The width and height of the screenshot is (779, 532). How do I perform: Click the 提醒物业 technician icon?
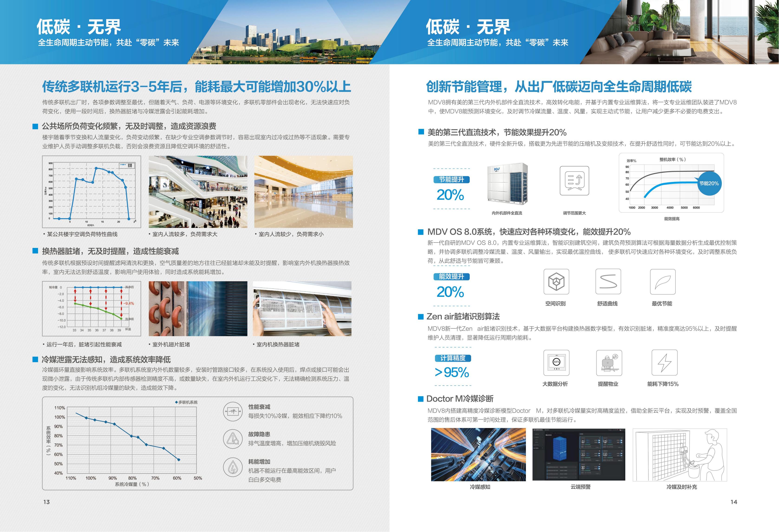pos(609,363)
